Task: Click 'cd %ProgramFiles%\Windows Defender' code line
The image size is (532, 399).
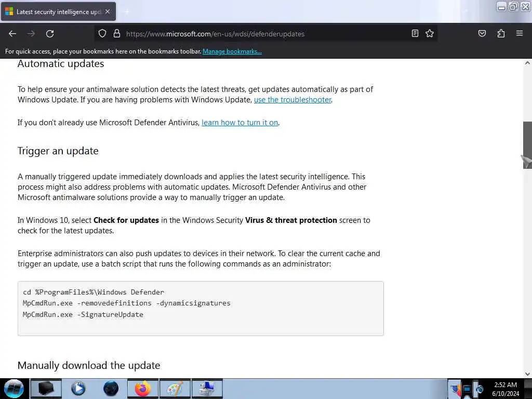Action: tap(94, 292)
